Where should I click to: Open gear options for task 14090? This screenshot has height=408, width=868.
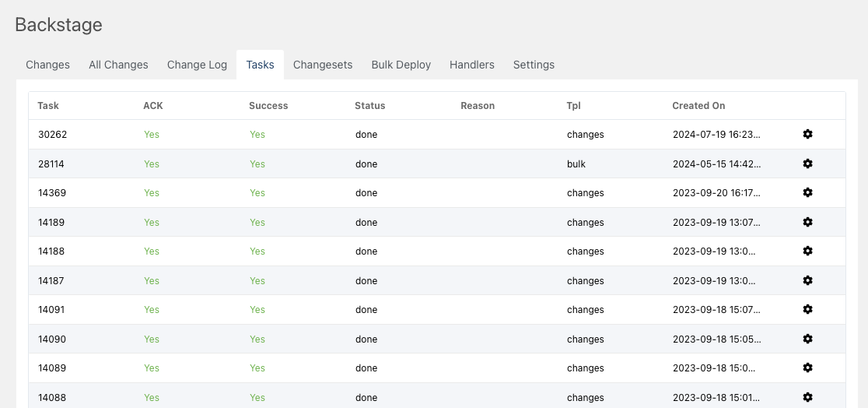click(x=807, y=339)
